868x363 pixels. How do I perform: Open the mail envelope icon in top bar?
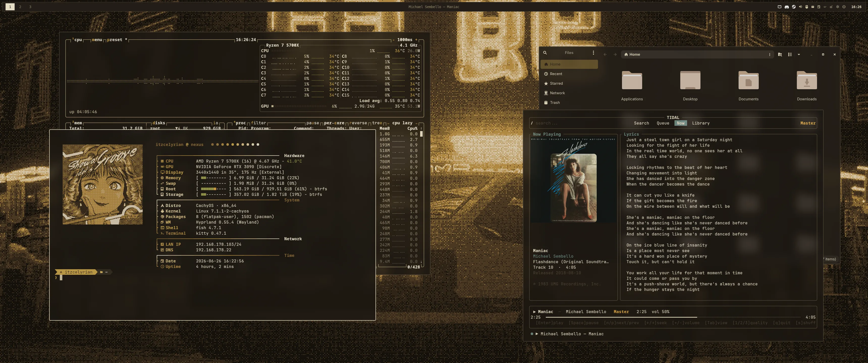point(813,7)
